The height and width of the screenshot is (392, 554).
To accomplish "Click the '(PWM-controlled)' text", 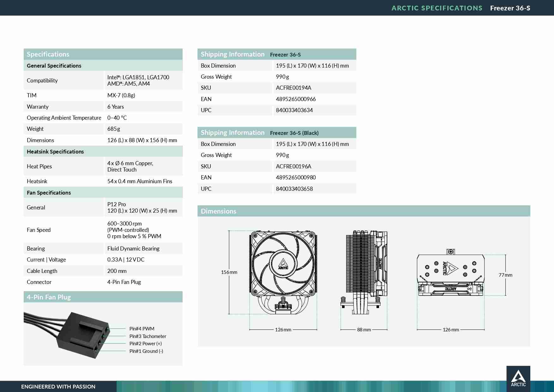I will click(128, 230).
